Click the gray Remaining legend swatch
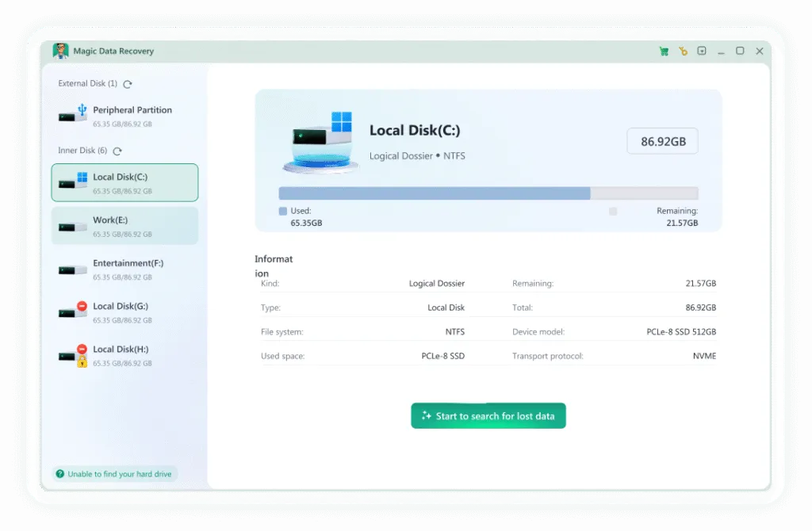The image size is (812, 531). pos(613,211)
